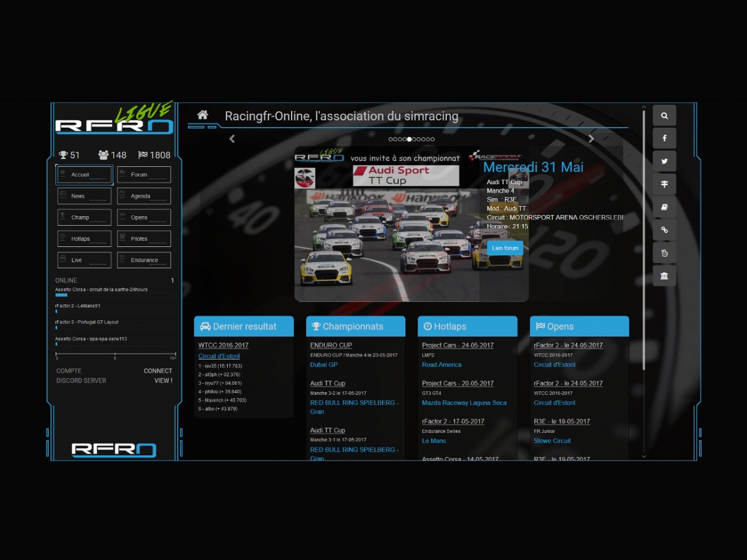Click the Dernier resultat panel header

(x=244, y=326)
